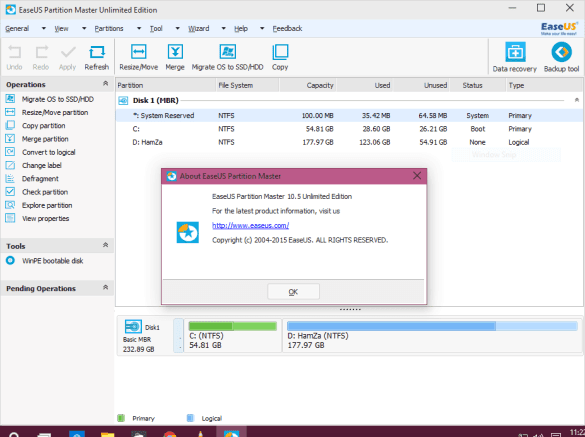585x437 pixels.
Task: Open the Wizard menu dropdown arrow
Action: tap(223, 28)
